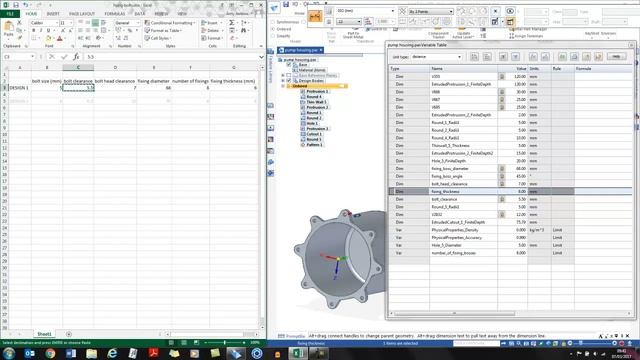Click the percent style icon in Excel

pyautogui.click(x=130, y=31)
